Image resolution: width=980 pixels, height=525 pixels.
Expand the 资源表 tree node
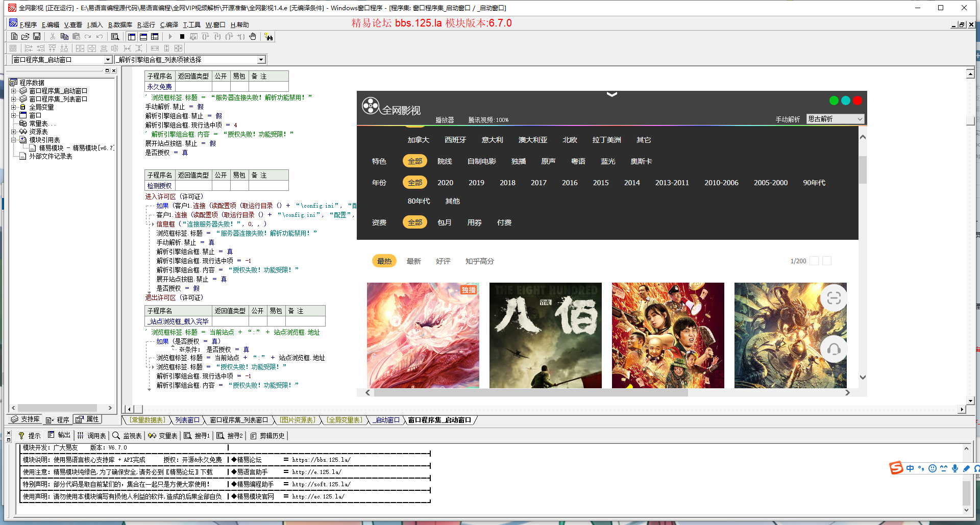pyautogui.click(x=14, y=132)
